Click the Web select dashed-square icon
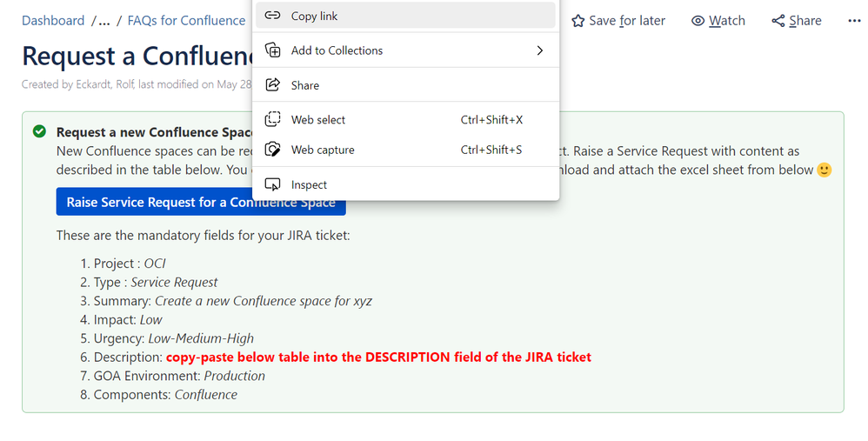 [272, 119]
